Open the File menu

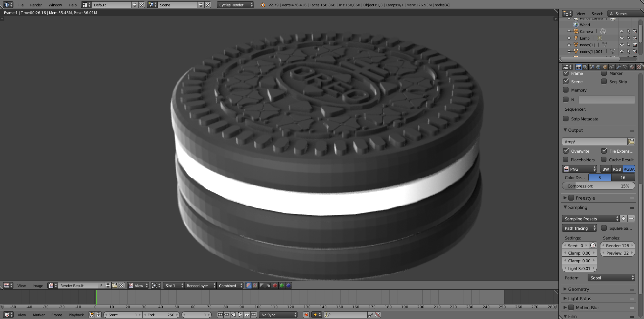tap(20, 5)
